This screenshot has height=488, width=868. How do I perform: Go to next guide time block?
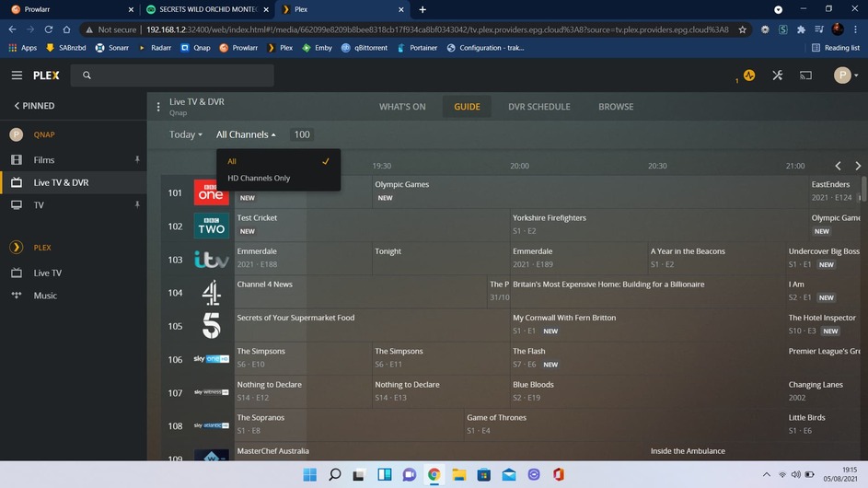coord(858,166)
